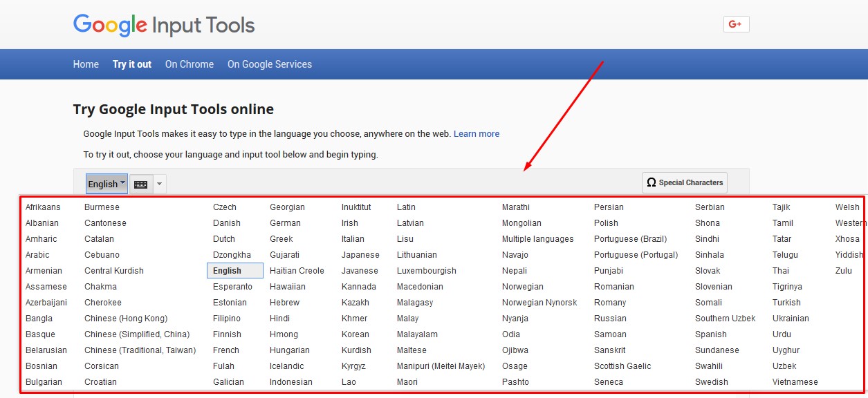Choose Vietnamese language

(795, 382)
